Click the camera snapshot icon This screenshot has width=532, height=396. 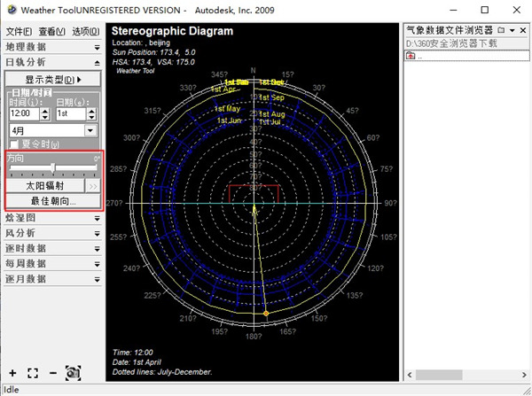[x=73, y=373]
